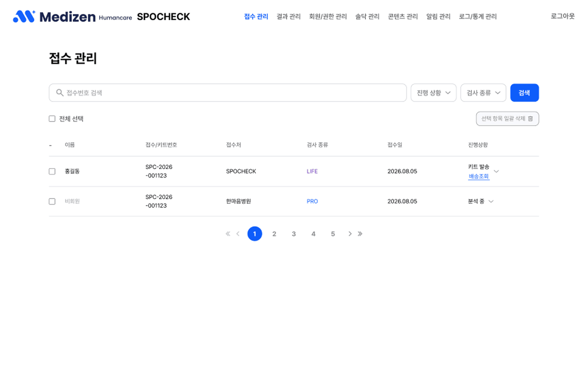Jump to last page with double-right arrow
This screenshot has width=588, height=383.
pos(360,234)
